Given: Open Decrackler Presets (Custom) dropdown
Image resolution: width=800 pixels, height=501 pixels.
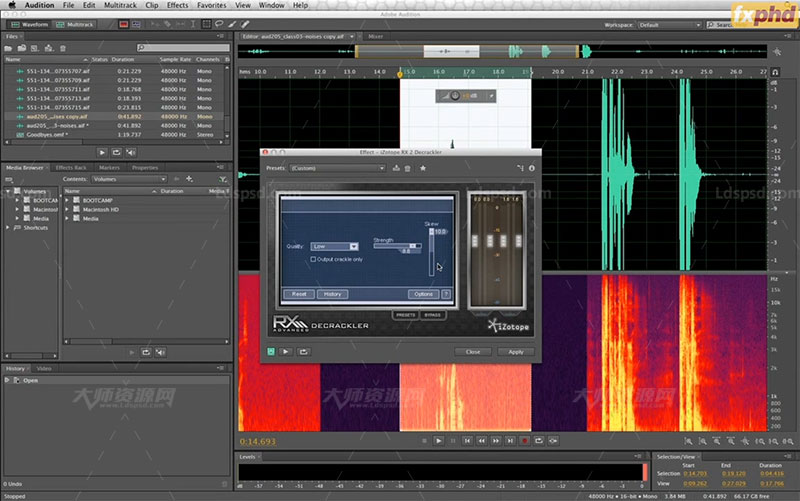Looking at the screenshot, I should click(337, 168).
